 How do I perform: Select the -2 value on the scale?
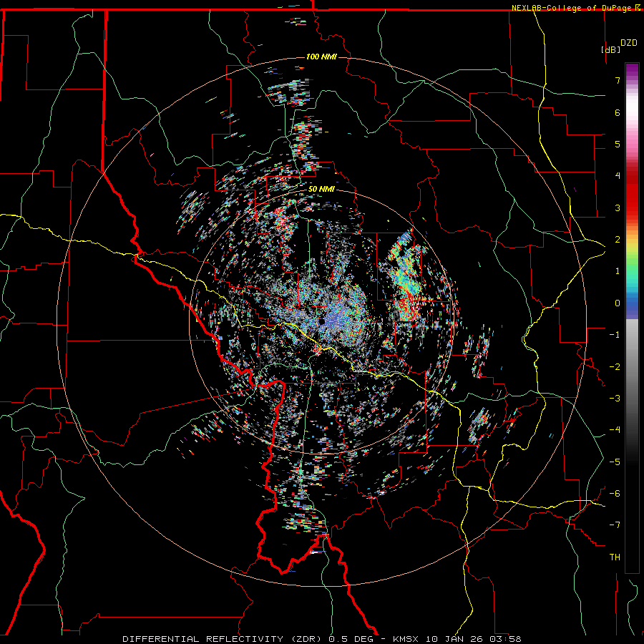point(615,366)
